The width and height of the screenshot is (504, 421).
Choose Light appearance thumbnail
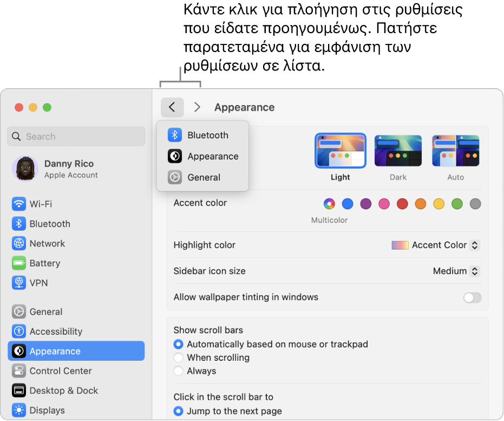coord(341,151)
